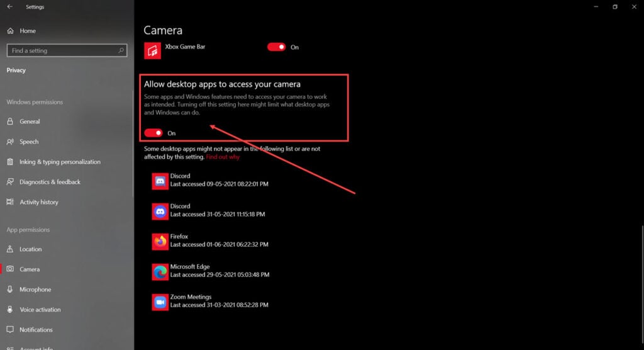Click the Microsoft Edge app icon
This screenshot has height=350, width=644.
point(160,272)
